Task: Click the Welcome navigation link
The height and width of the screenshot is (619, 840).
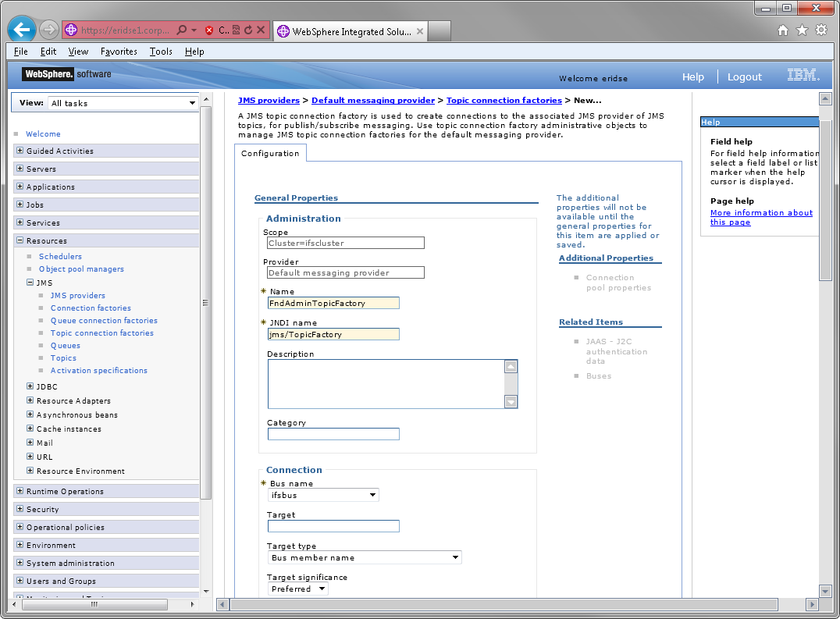Action: pos(43,133)
